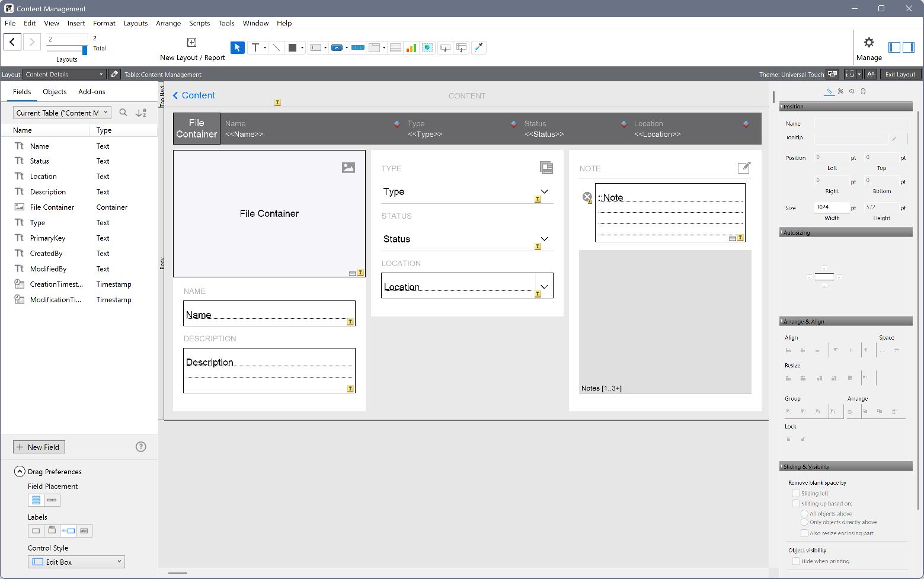Select the Text tool
The image size is (924, 579).
click(255, 47)
